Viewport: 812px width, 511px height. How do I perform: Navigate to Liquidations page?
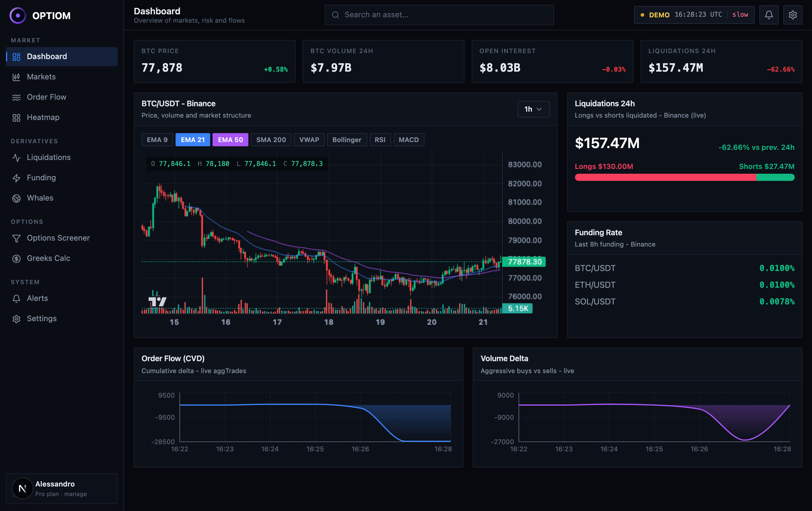pos(62,157)
